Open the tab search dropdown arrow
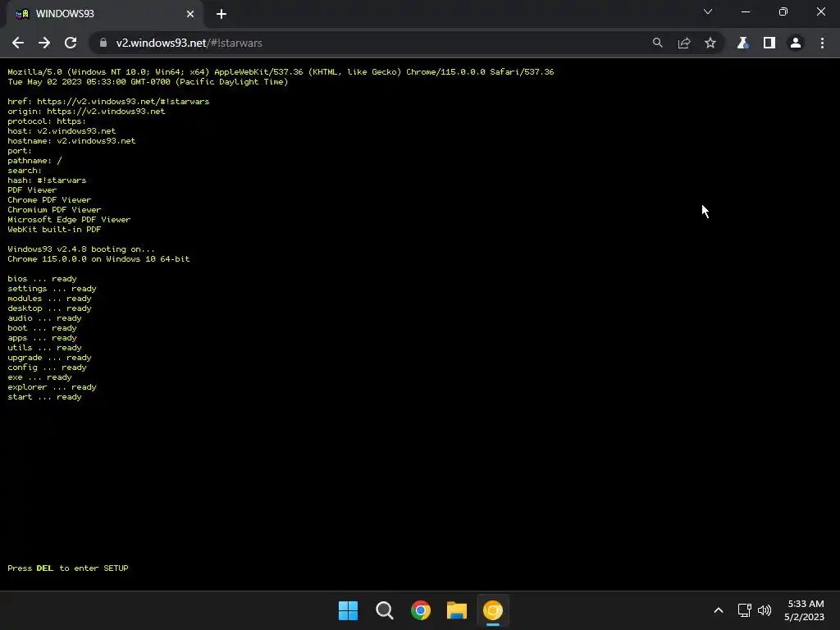Screen dimensions: 840x630 (708, 11)
